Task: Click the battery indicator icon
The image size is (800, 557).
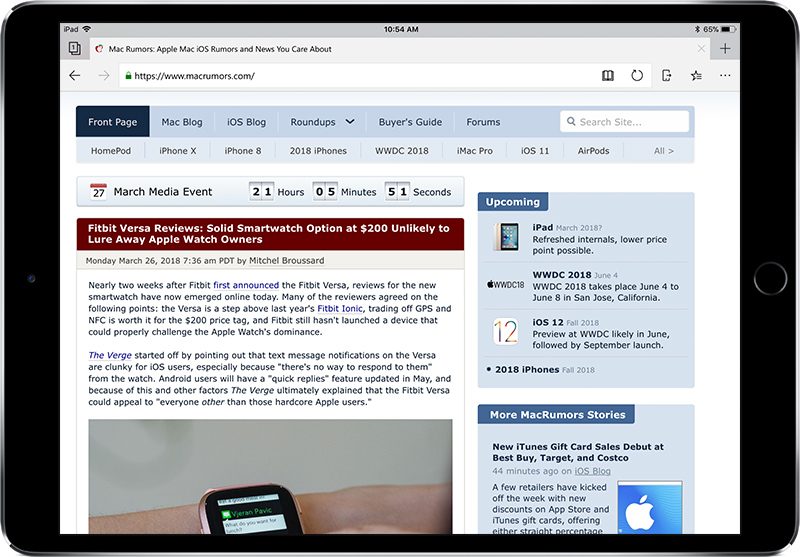Action: click(x=728, y=30)
